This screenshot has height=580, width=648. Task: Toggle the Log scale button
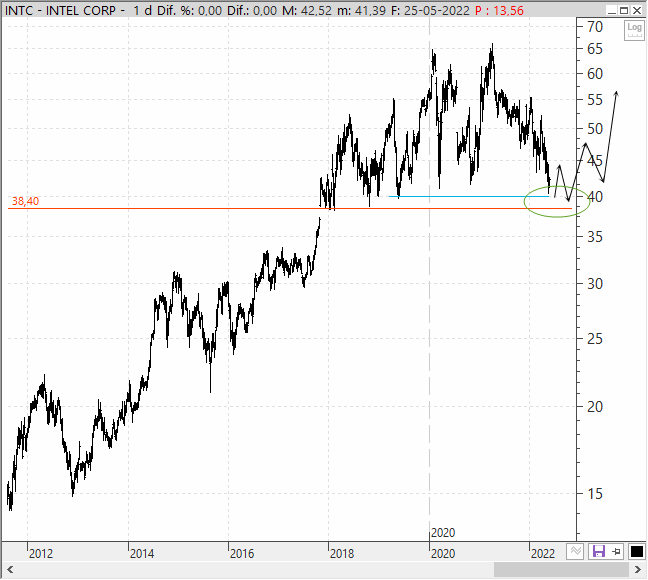tap(634, 31)
